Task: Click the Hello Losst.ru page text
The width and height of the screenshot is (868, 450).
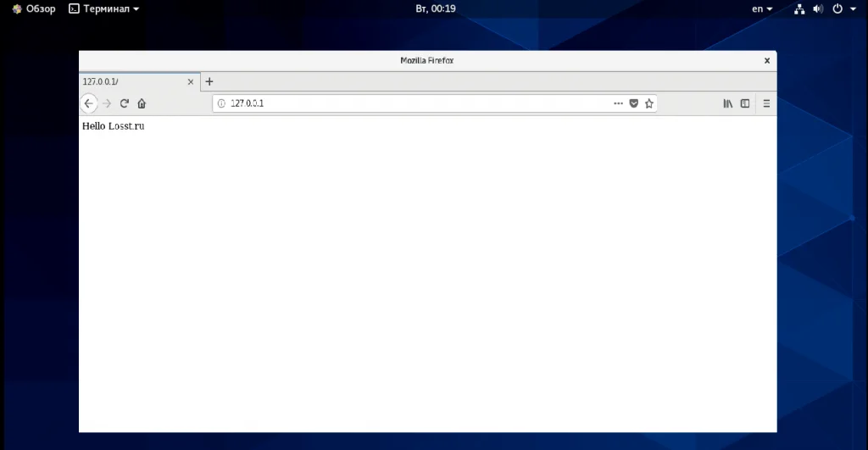Action: tap(114, 126)
